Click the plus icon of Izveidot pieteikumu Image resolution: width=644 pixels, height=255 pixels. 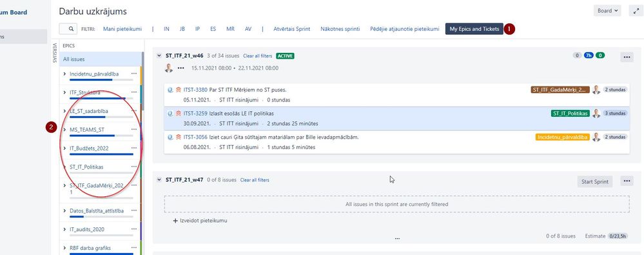click(175, 221)
